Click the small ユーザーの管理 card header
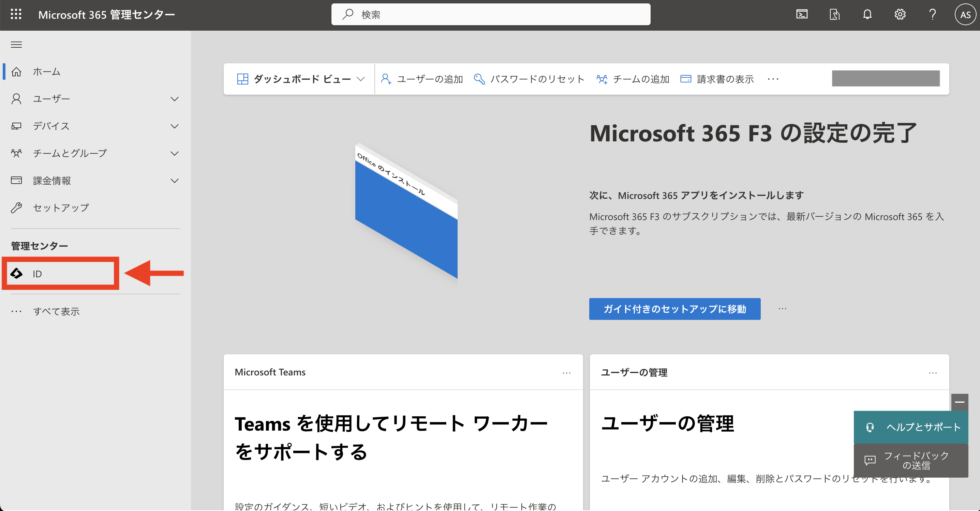This screenshot has height=511, width=980. (634, 372)
